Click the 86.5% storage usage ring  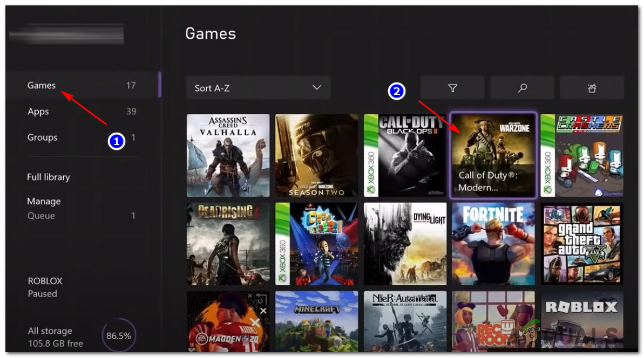[119, 335]
